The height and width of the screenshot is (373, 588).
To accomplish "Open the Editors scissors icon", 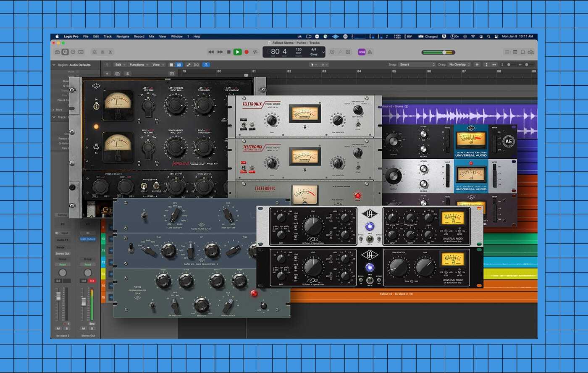I will (110, 52).
